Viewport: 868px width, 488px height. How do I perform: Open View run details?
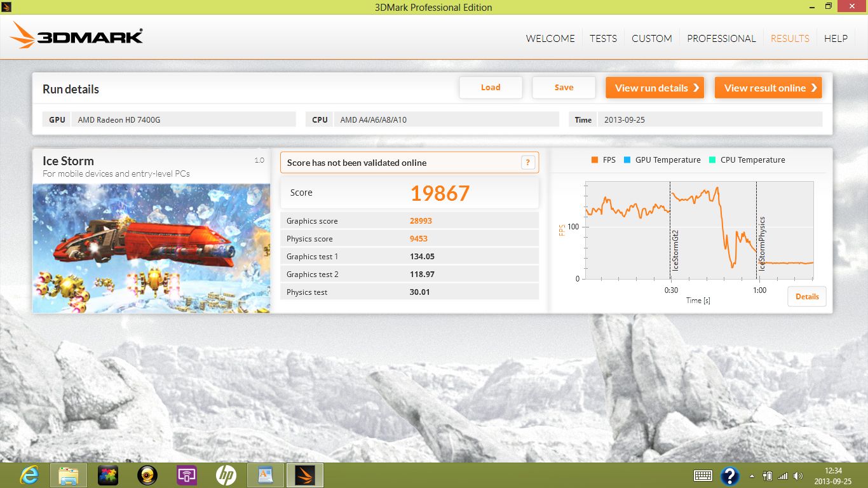tap(655, 88)
